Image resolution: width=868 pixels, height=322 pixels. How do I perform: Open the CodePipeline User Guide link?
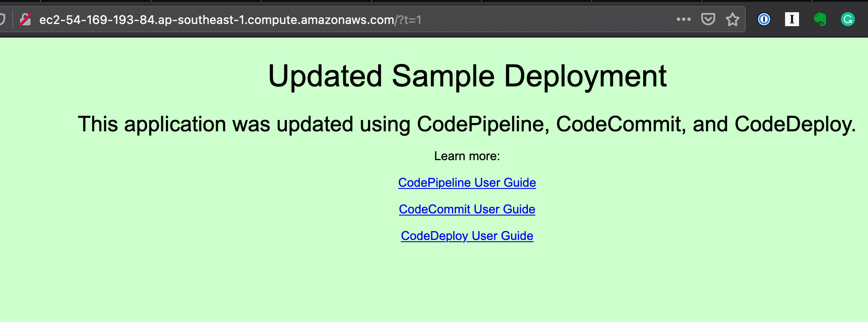point(467,182)
